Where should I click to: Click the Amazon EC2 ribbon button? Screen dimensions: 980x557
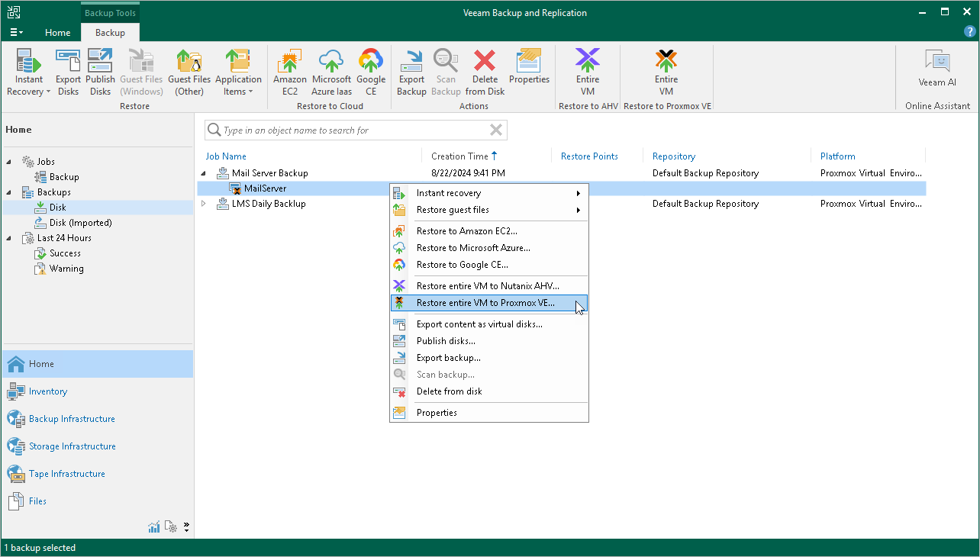290,72
